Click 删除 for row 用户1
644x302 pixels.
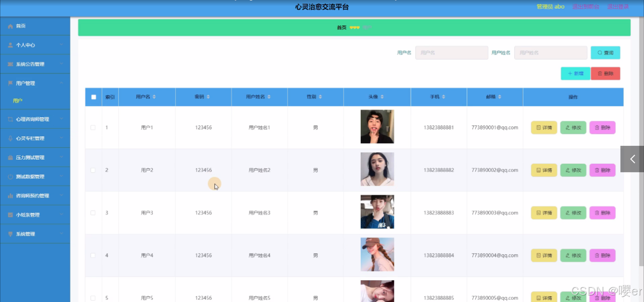tap(602, 128)
